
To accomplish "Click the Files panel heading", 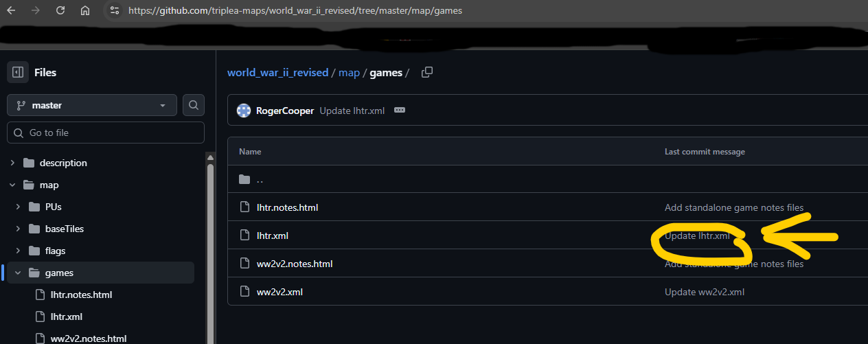I will click(x=45, y=72).
